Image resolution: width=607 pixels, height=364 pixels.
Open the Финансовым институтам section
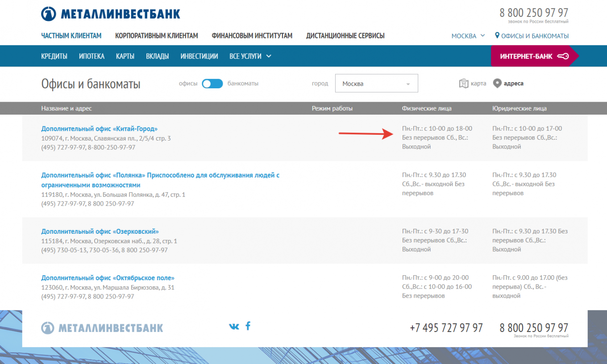tap(252, 36)
